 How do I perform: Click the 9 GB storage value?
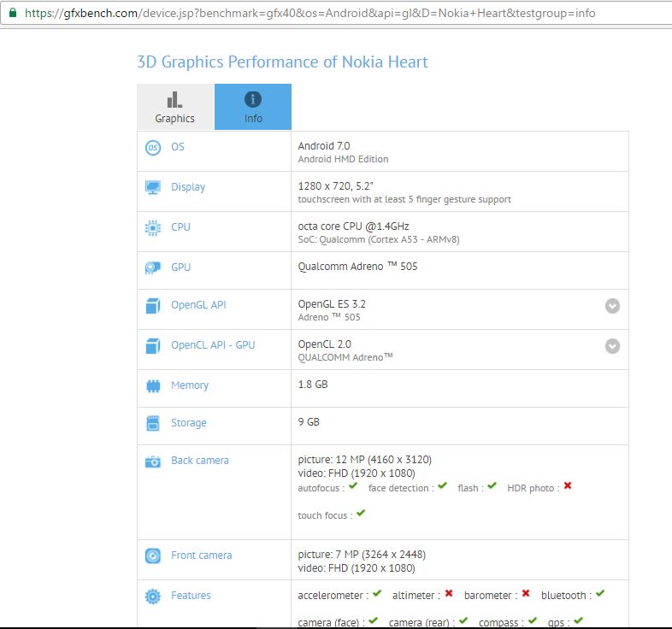tap(309, 422)
